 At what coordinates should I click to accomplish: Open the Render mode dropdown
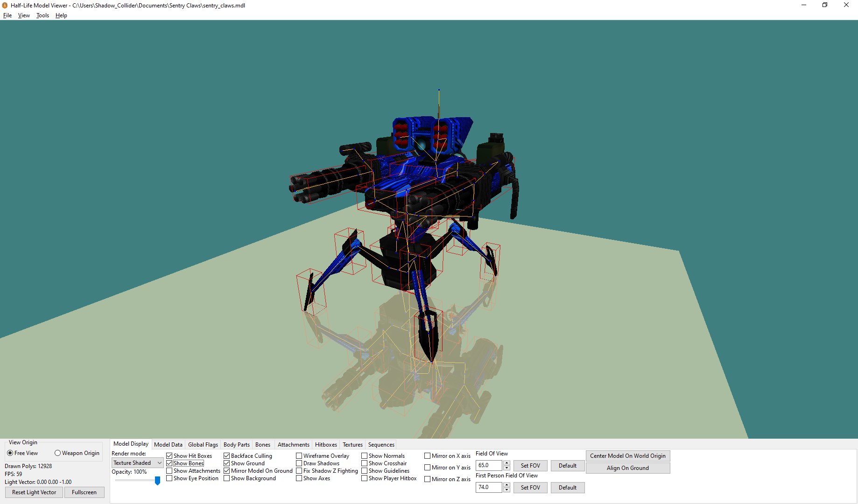[137, 463]
